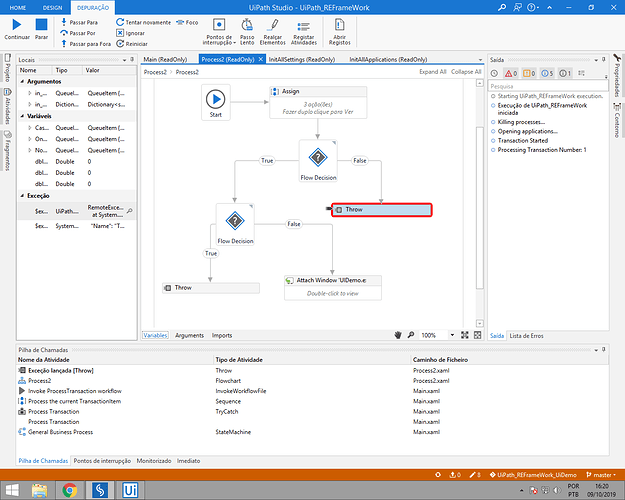Toggle trace messages filter showing 1
The width and height of the screenshot is (625, 500).
pyautogui.click(x=565, y=73)
